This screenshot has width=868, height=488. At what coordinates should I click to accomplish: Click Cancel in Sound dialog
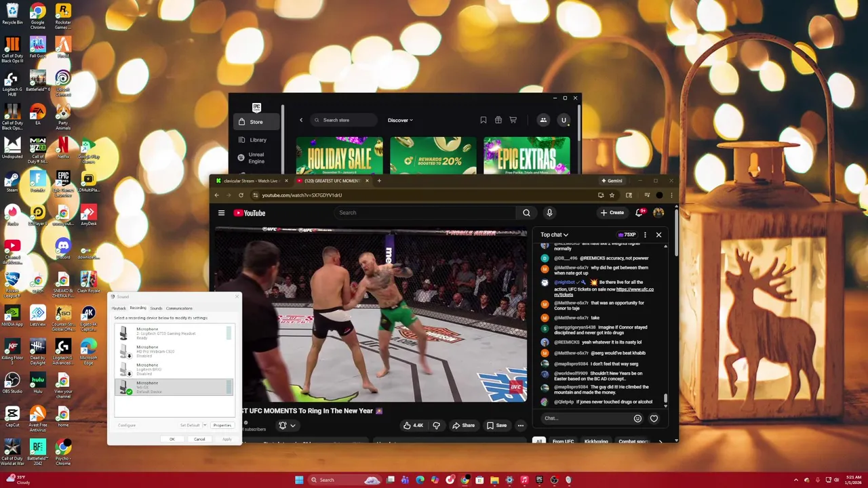199,439
